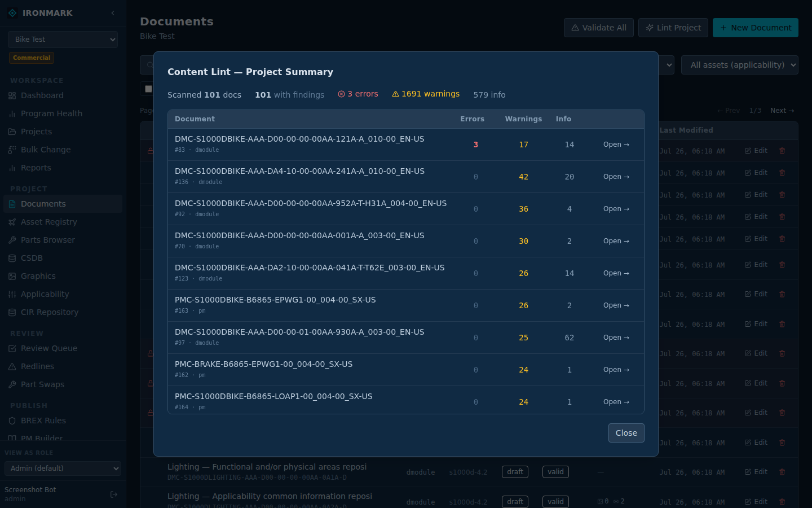Click the Applicability sliders icon
The image size is (812, 508).
tap(12, 294)
